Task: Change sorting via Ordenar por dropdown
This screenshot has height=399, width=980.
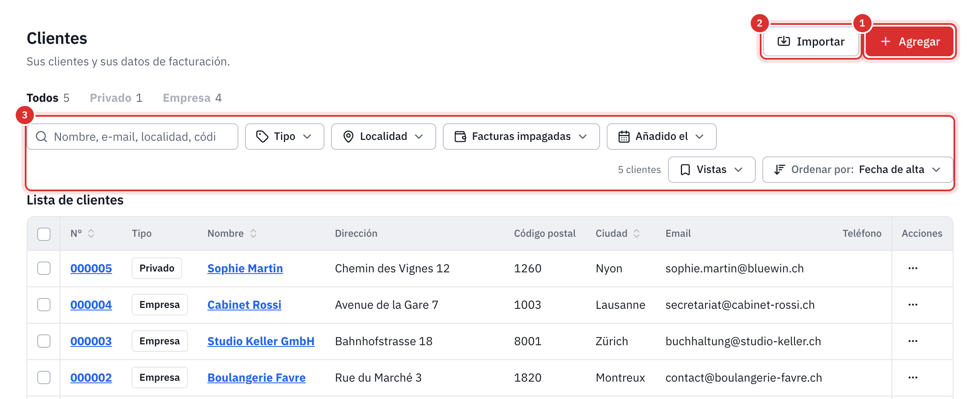Action: tap(857, 170)
